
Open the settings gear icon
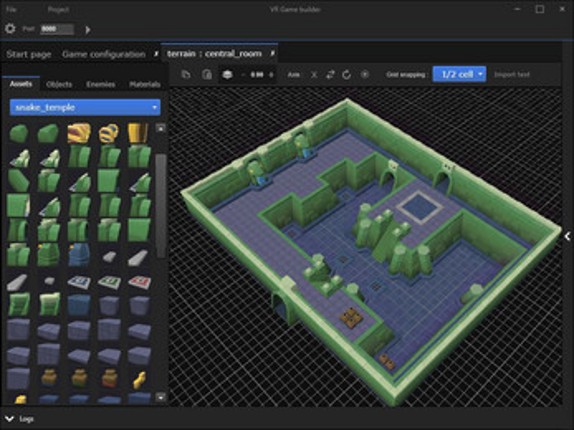[x=10, y=29]
